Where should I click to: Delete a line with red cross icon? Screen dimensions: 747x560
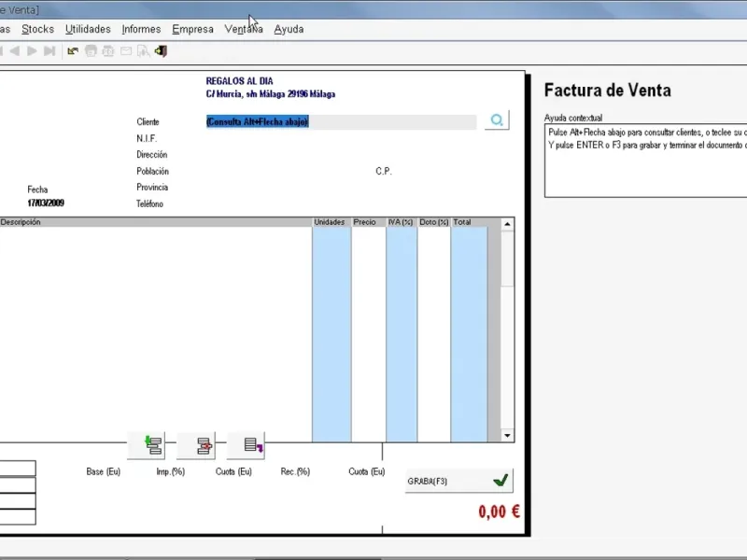point(196,445)
